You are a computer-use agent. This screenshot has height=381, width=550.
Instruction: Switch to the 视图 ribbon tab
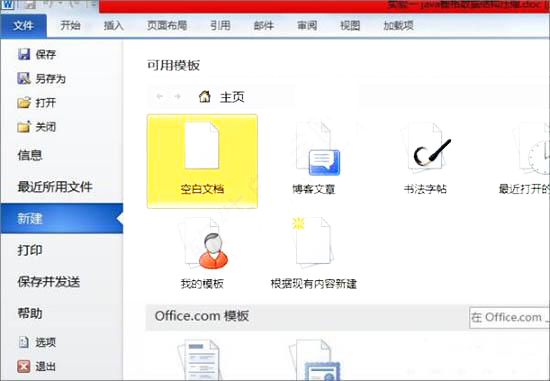[x=350, y=26]
